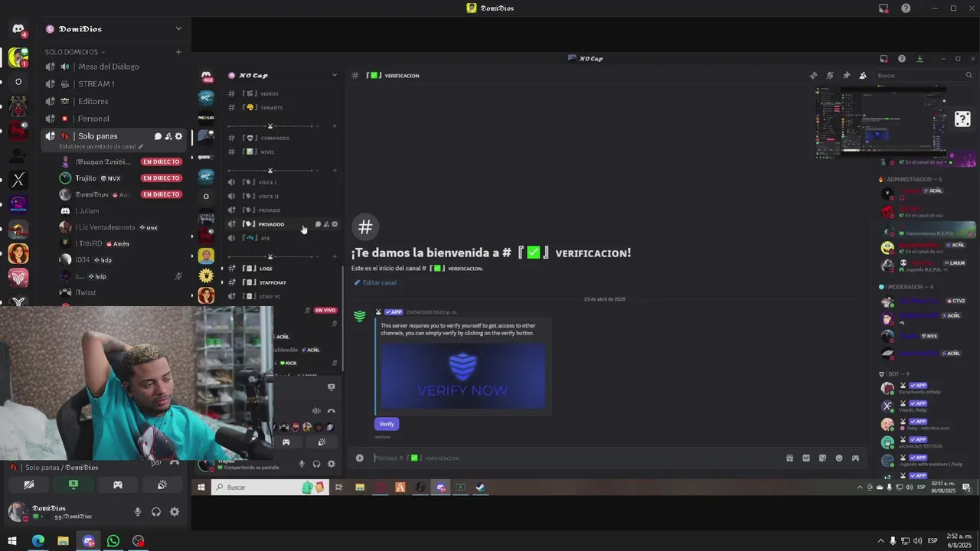Mute Trujillo's microphone in shared panel
Viewport: 980px width, 551px height.
click(x=302, y=464)
